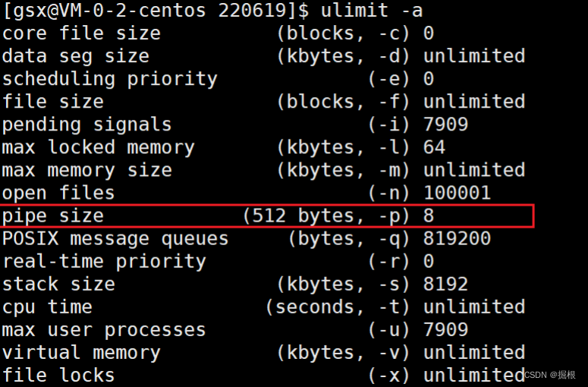Click 'max user processes' value 7909
The image size is (588, 387).
pos(445,330)
